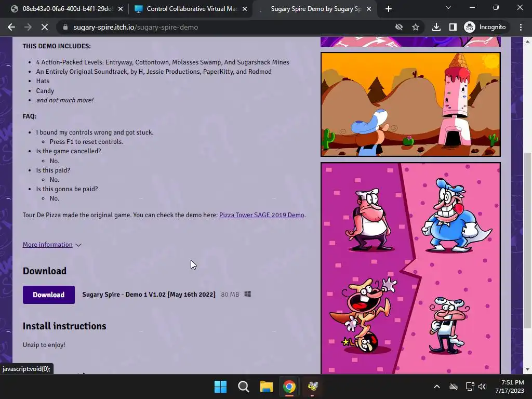Click scrollbar down arrow

pos(527,369)
